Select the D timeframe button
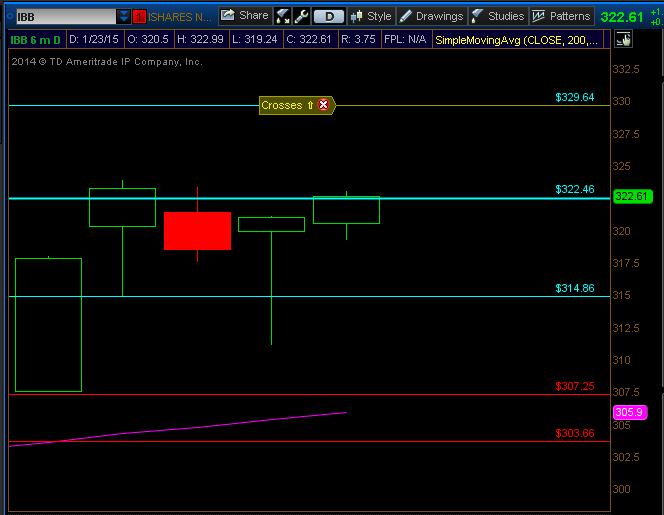664x515 pixels. tap(329, 17)
